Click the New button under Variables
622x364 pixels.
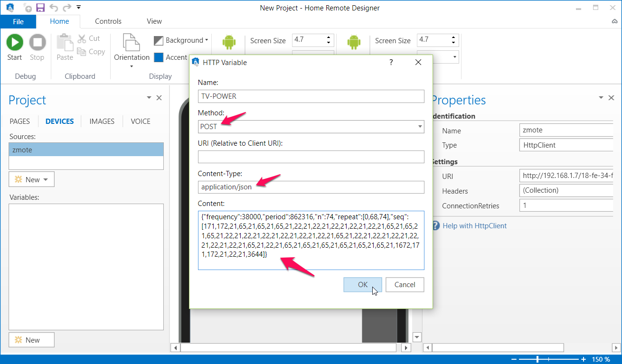(31, 340)
